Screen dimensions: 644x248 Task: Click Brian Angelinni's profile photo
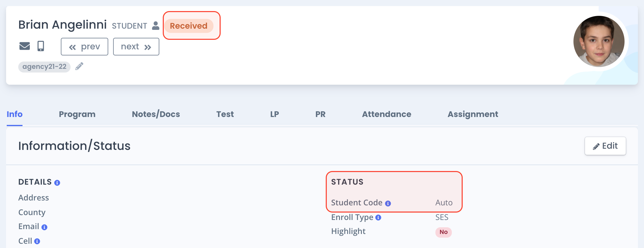[599, 41]
